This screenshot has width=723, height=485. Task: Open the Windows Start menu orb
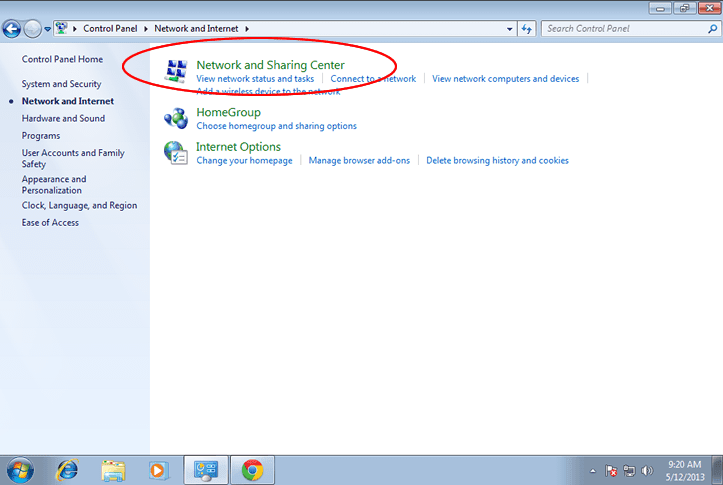[x=20, y=471]
